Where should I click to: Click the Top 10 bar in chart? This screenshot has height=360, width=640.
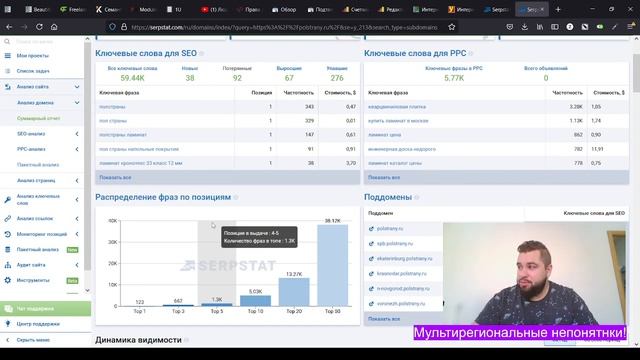[256, 301]
